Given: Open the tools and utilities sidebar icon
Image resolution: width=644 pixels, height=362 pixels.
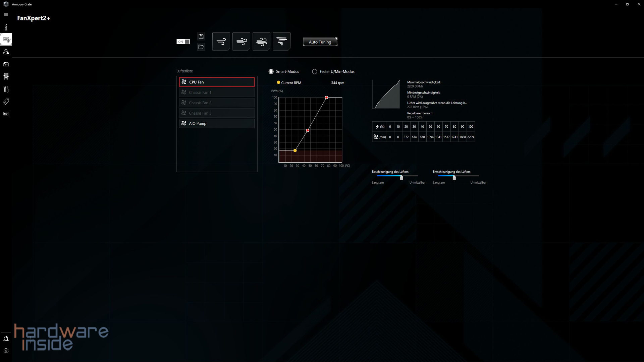Looking at the screenshot, I should tap(6, 89).
